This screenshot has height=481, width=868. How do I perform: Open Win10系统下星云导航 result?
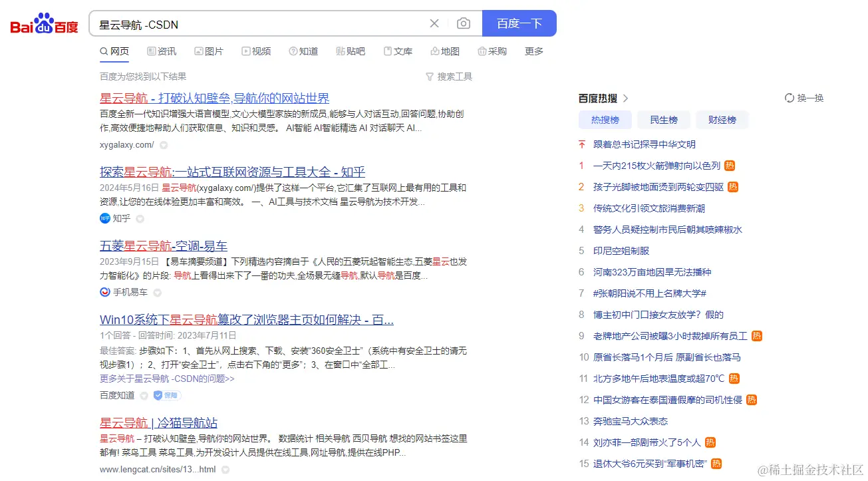[x=247, y=320]
